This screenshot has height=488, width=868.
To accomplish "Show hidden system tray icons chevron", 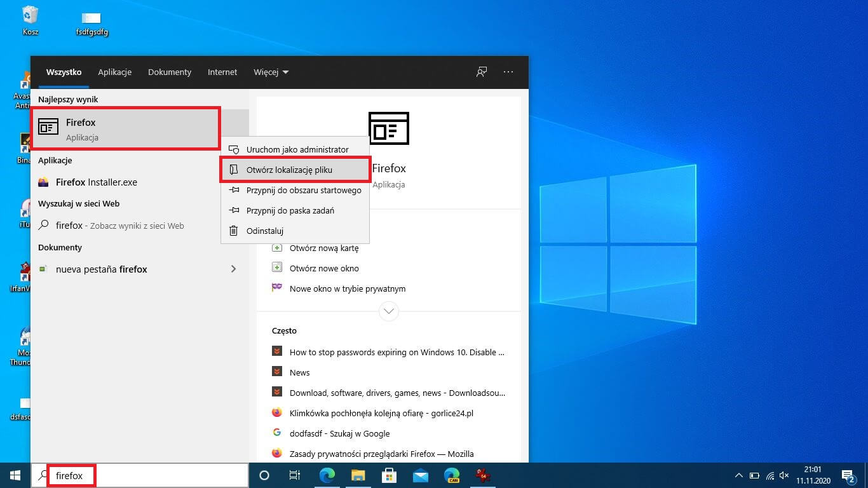I will tap(738, 475).
